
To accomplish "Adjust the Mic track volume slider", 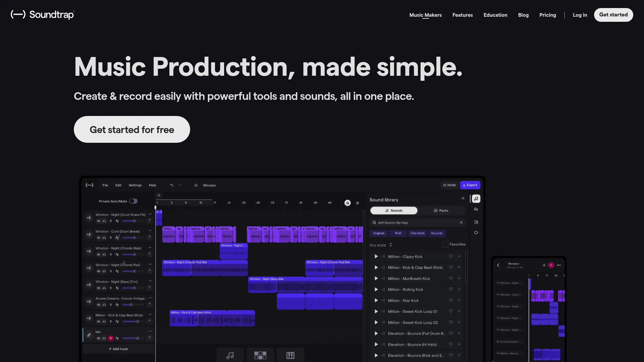I will tap(133, 338).
